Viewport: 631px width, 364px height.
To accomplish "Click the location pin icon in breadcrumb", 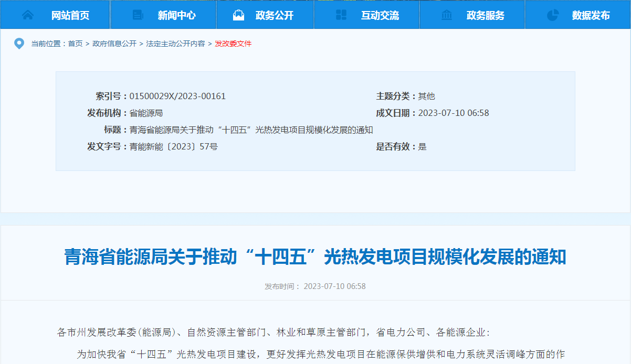I will click(x=19, y=44).
